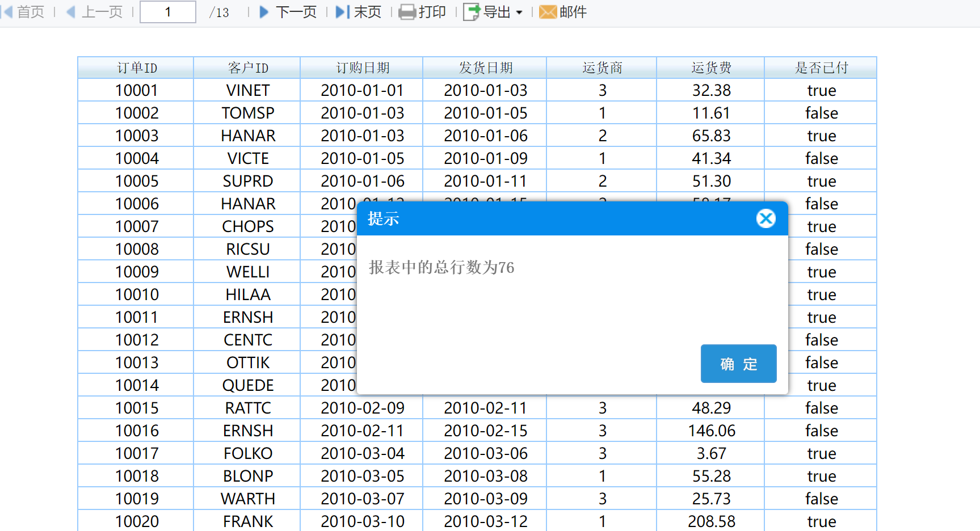Select order cell 10001

pyautogui.click(x=136, y=90)
